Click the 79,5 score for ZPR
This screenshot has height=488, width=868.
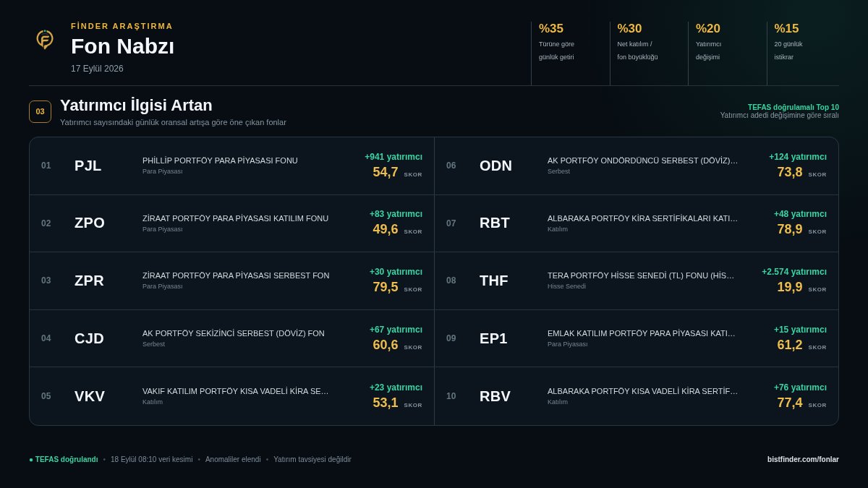386,287
